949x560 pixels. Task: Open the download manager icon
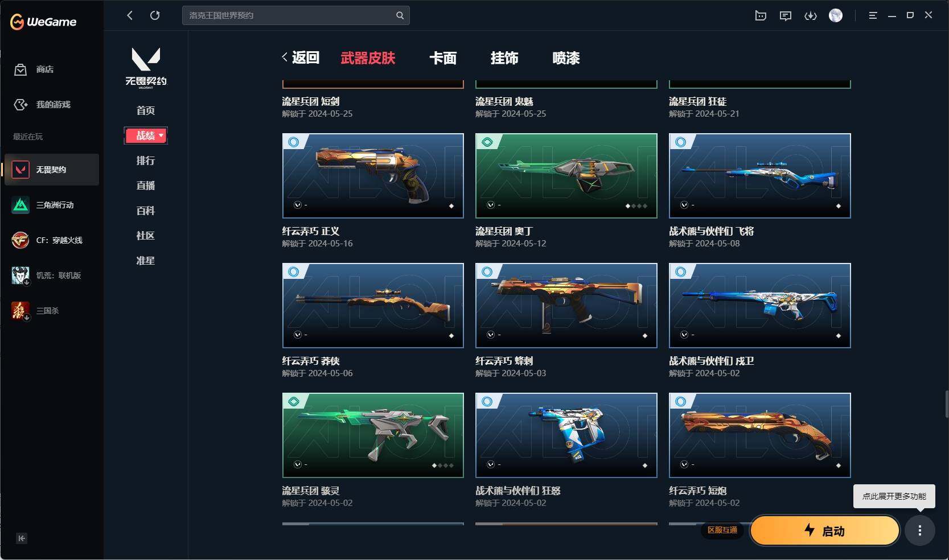pos(811,16)
